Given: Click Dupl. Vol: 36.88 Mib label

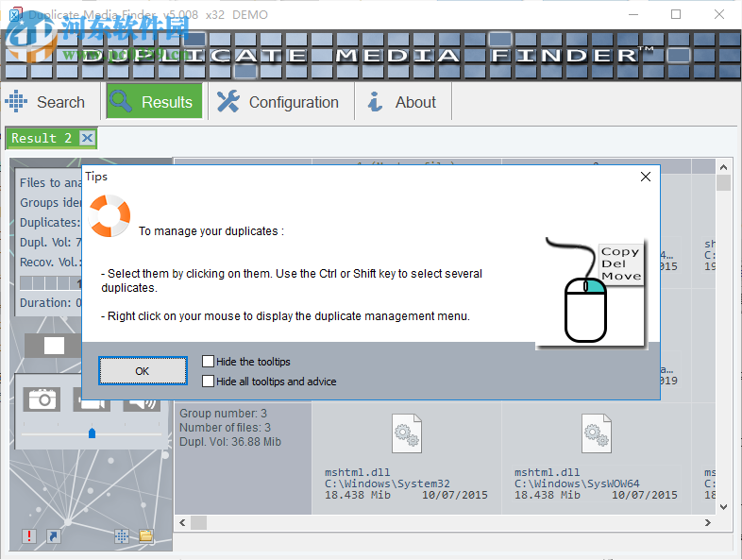Looking at the screenshot, I should (x=230, y=442).
